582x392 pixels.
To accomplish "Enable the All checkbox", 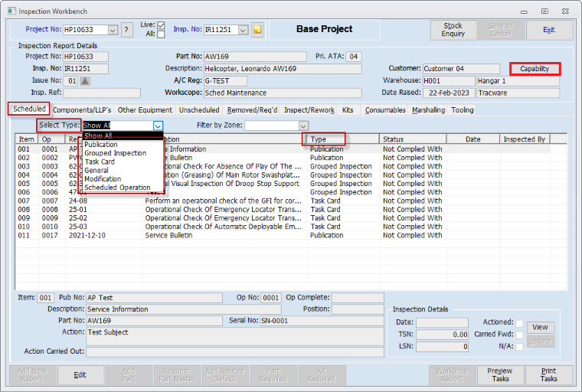I will (x=161, y=34).
